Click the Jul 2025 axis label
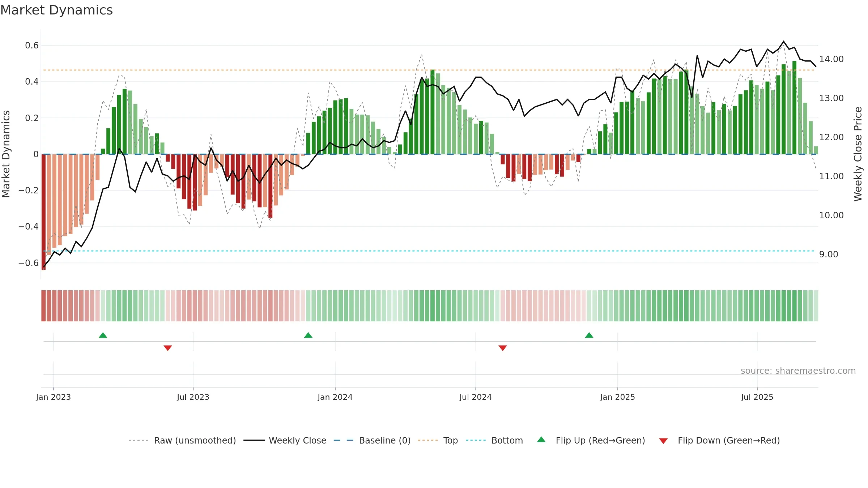Screen dimensions: 868x488 (x=757, y=397)
